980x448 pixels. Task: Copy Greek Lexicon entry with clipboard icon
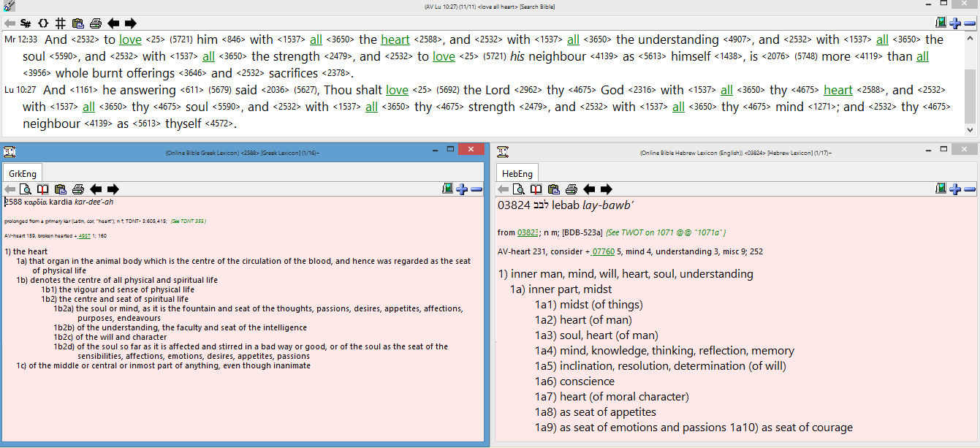pos(61,189)
